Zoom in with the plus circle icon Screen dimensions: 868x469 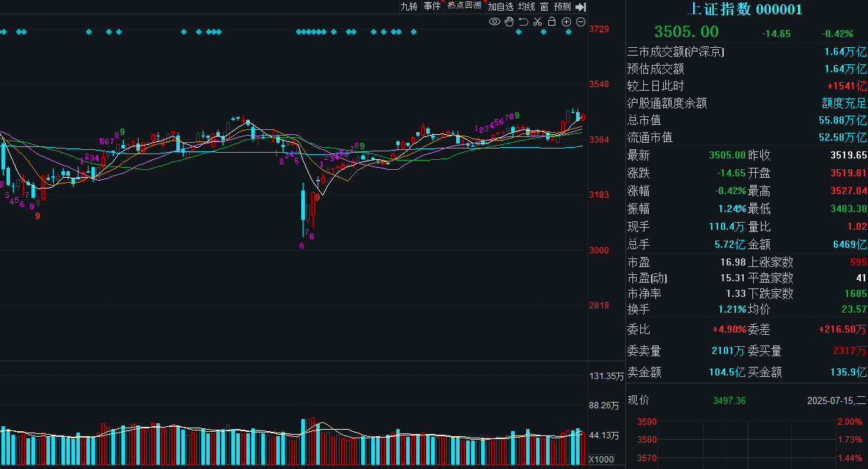(x=567, y=22)
